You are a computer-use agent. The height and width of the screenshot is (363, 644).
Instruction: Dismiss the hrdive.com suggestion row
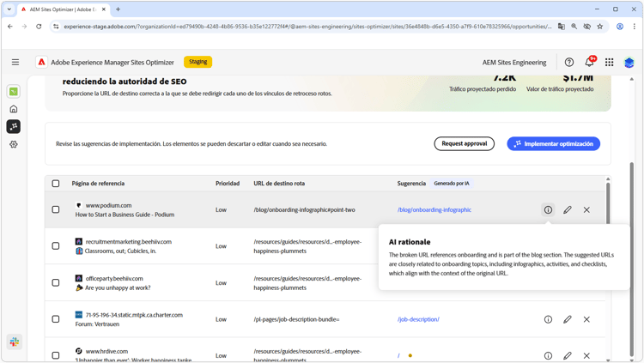point(586,355)
